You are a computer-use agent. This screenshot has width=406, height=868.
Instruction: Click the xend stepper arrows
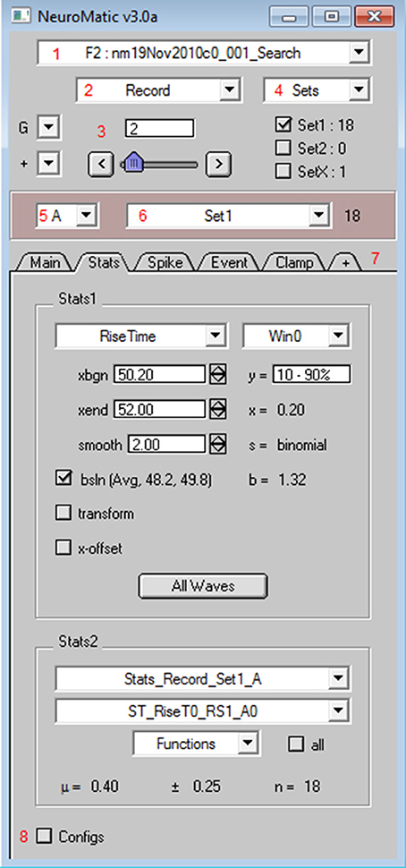click(218, 410)
